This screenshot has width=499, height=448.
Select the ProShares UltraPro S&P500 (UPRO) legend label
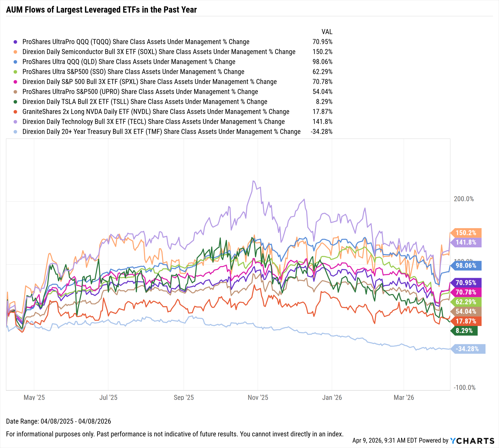140,92
